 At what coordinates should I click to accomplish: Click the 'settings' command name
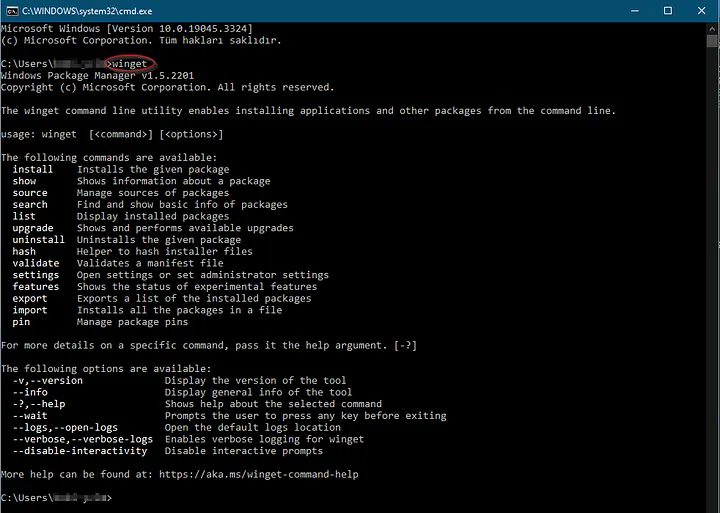(x=36, y=275)
